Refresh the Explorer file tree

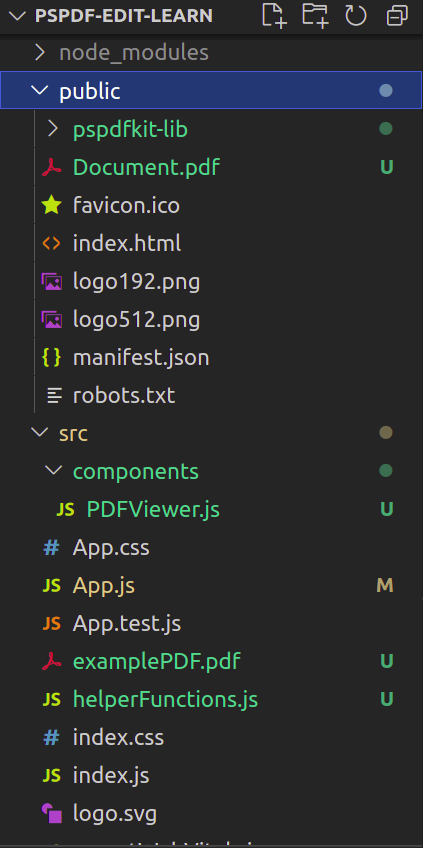(356, 15)
